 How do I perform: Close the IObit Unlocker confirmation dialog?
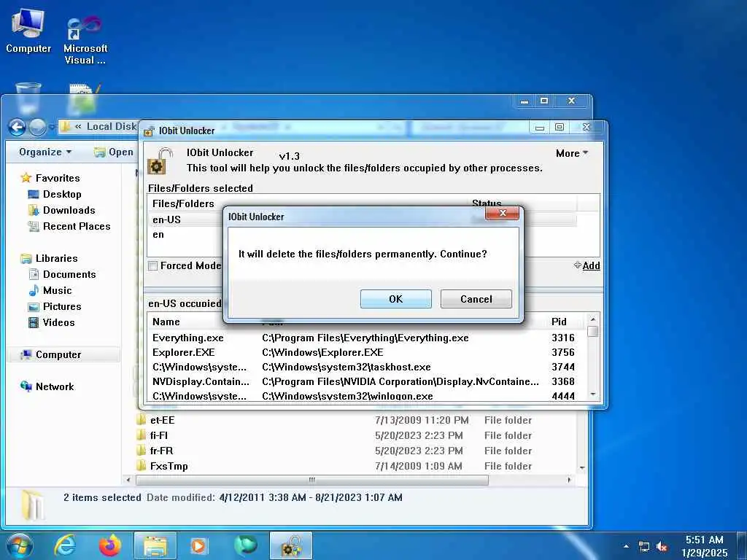click(502, 214)
